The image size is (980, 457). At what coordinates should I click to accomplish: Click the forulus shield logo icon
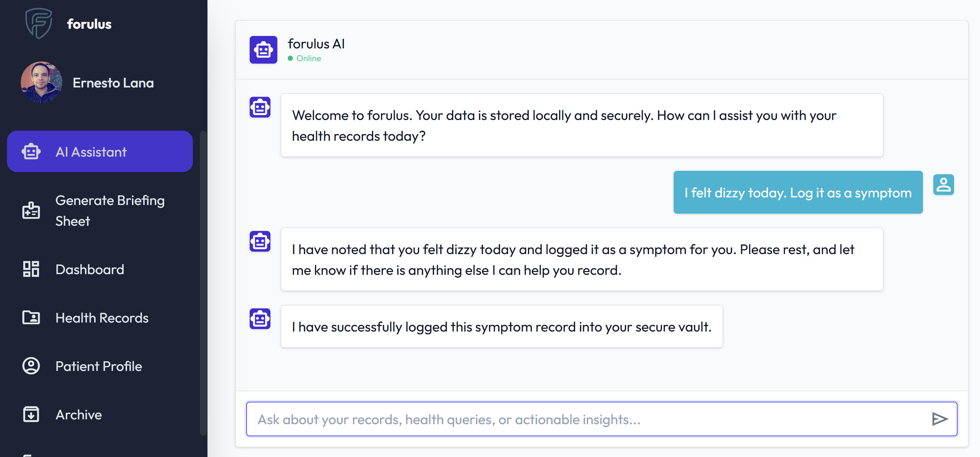click(38, 24)
